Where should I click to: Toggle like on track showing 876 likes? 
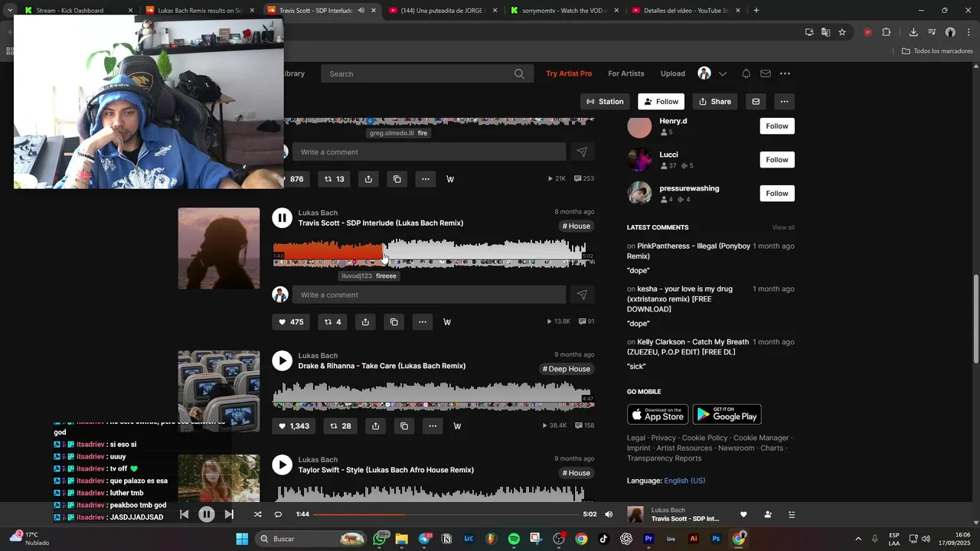pyautogui.click(x=294, y=179)
